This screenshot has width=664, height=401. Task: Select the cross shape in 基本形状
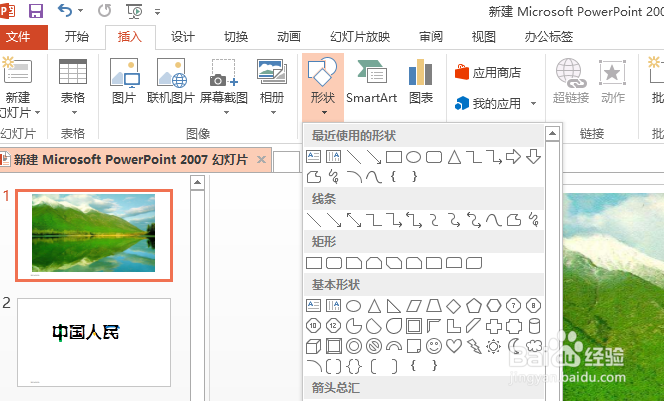point(494,326)
